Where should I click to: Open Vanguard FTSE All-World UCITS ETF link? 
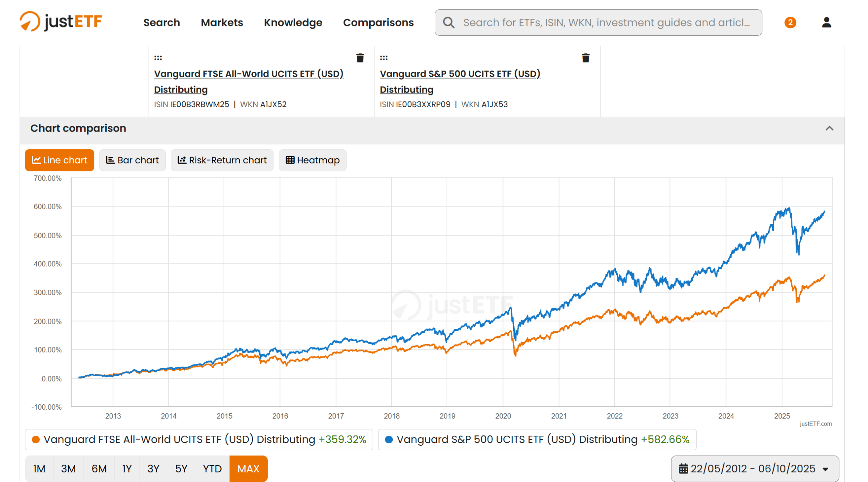pyautogui.click(x=248, y=74)
